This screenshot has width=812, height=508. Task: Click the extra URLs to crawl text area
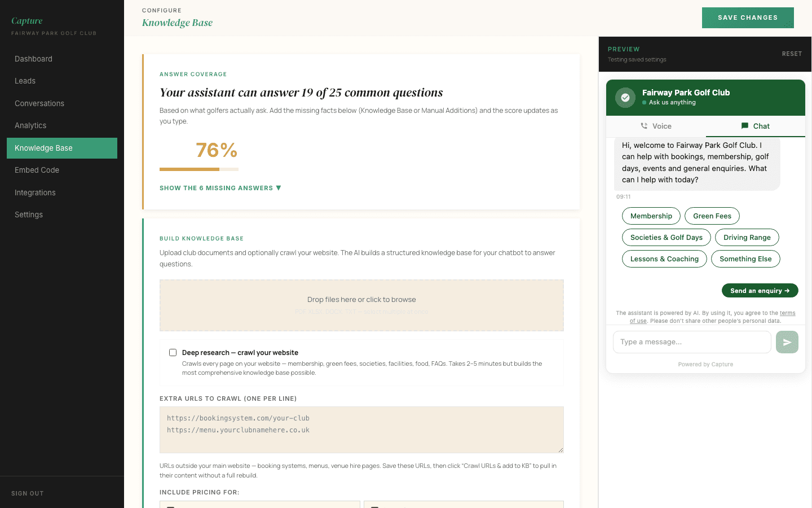(x=361, y=430)
